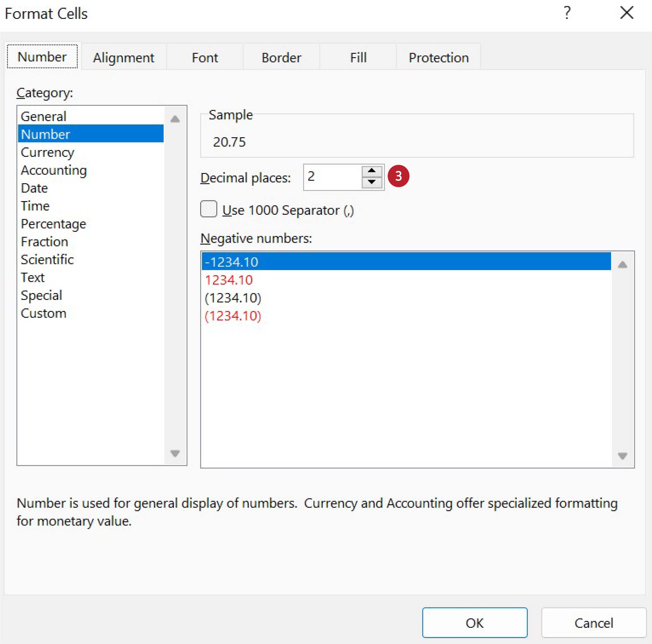Screen dimensions: 652x644
Task: Choose Percentage category
Action: click(x=53, y=224)
